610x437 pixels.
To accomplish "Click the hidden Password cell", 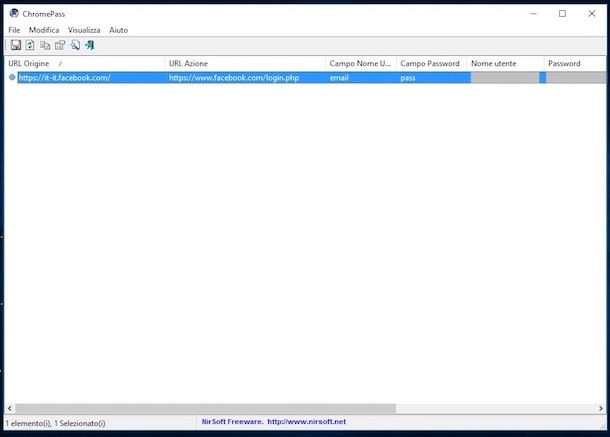I will [576, 78].
